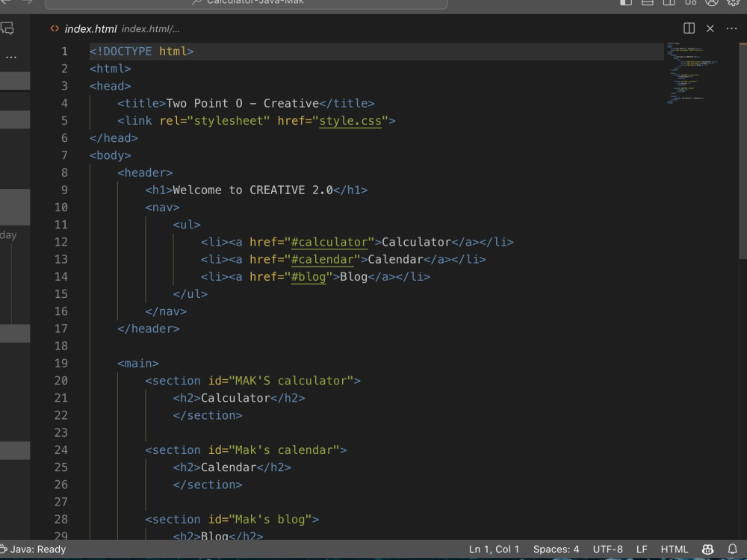Click line number 1 in the gutter
The width and height of the screenshot is (747, 560).
[64, 52]
